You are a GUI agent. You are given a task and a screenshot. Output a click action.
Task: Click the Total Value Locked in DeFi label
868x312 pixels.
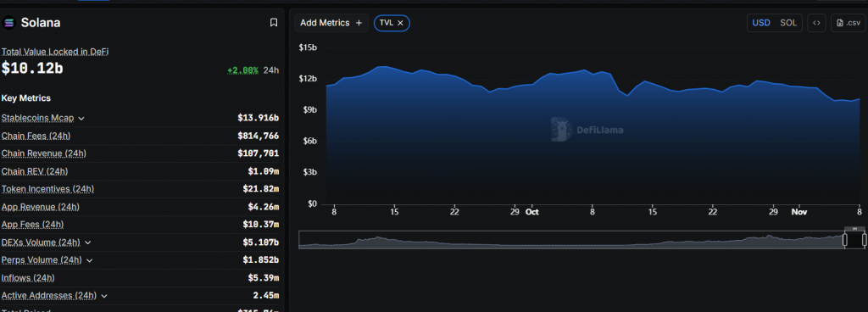(x=55, y=52)
